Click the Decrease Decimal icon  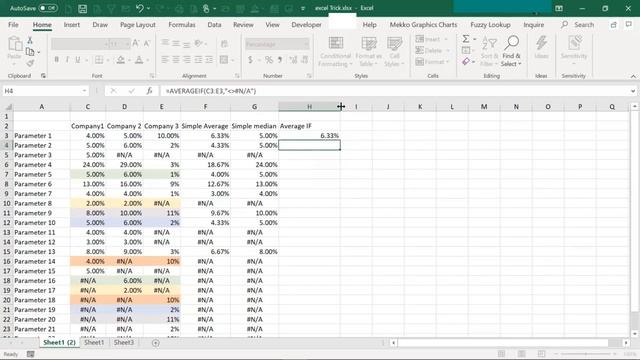click(x=305, y=60)
